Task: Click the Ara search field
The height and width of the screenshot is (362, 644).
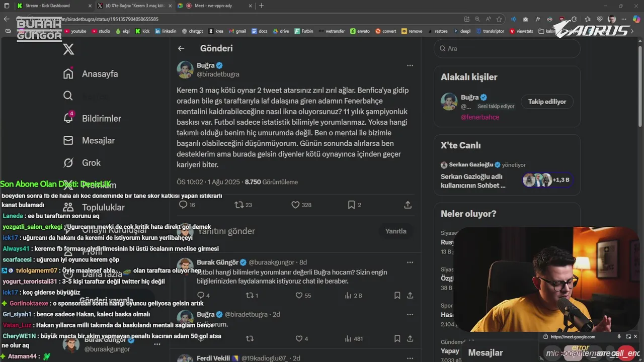Action: [x=507, y=49]
